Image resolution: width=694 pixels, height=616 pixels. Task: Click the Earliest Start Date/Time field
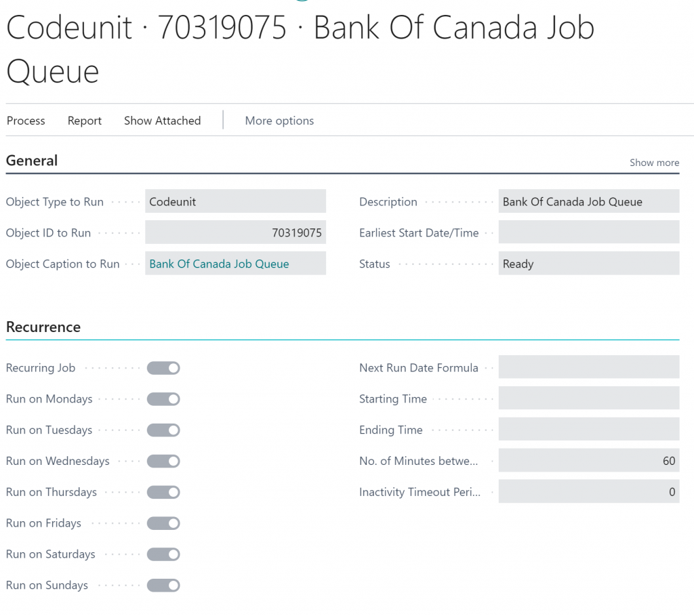tap(589, 232)
